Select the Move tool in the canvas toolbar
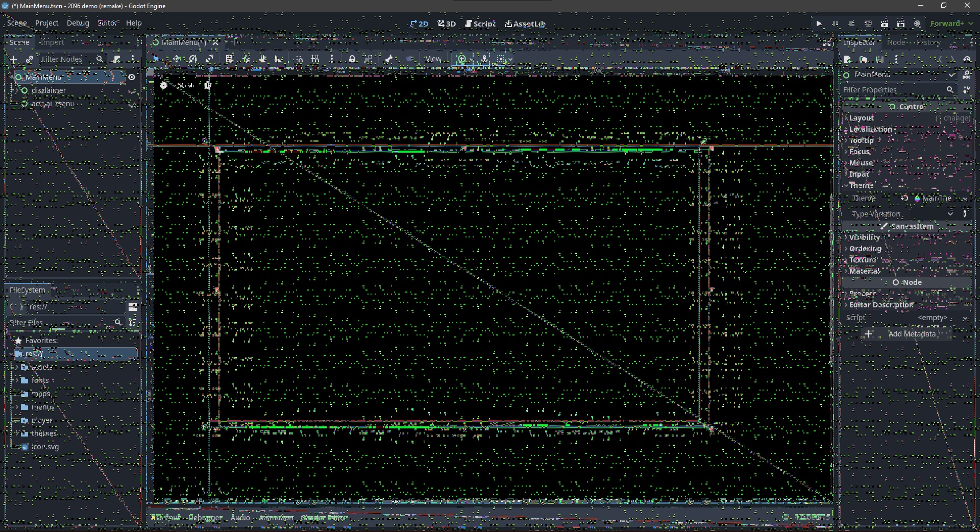 [176, 59]
